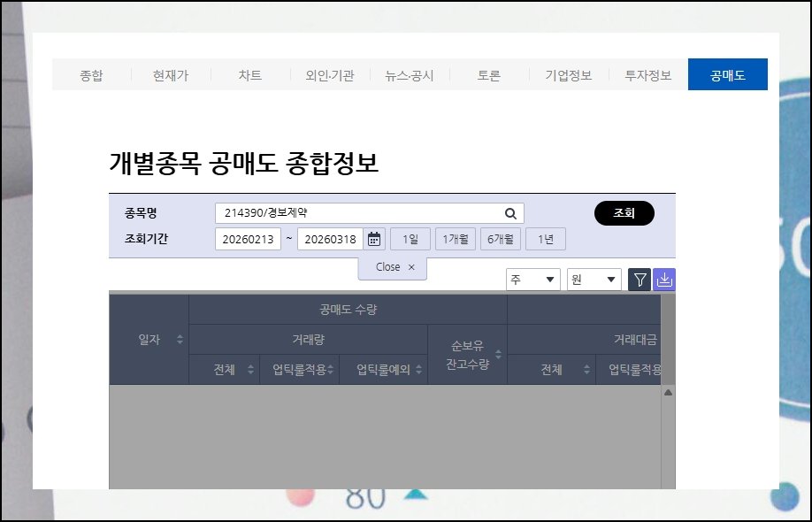
Task: Sort by 일자 column arrows
Action: pos(180,340)
